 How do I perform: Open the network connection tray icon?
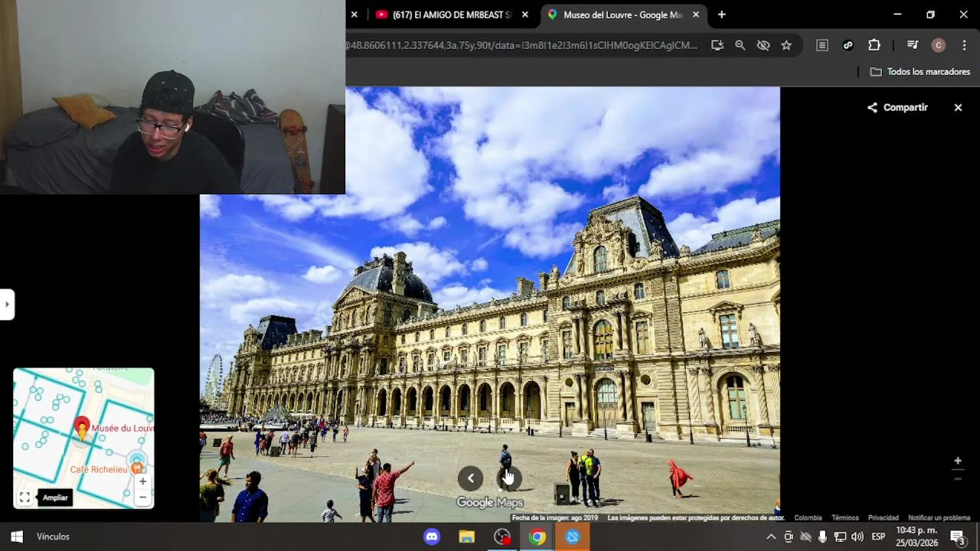[x=840, y=536]
